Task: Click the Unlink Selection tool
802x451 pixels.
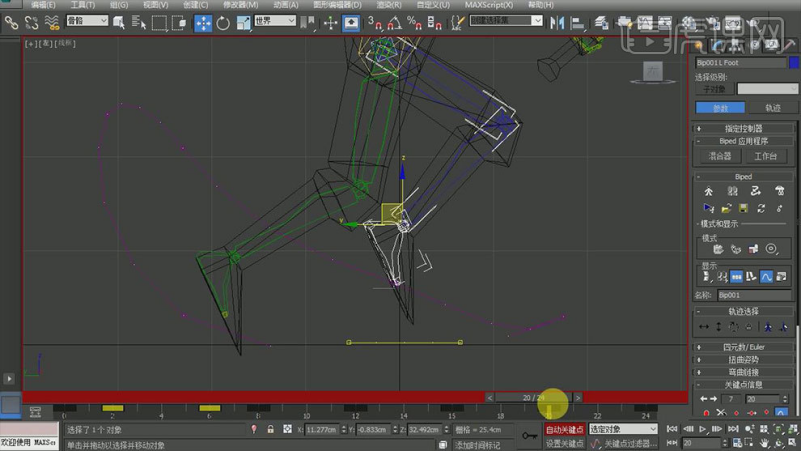Action: (31, 22)
